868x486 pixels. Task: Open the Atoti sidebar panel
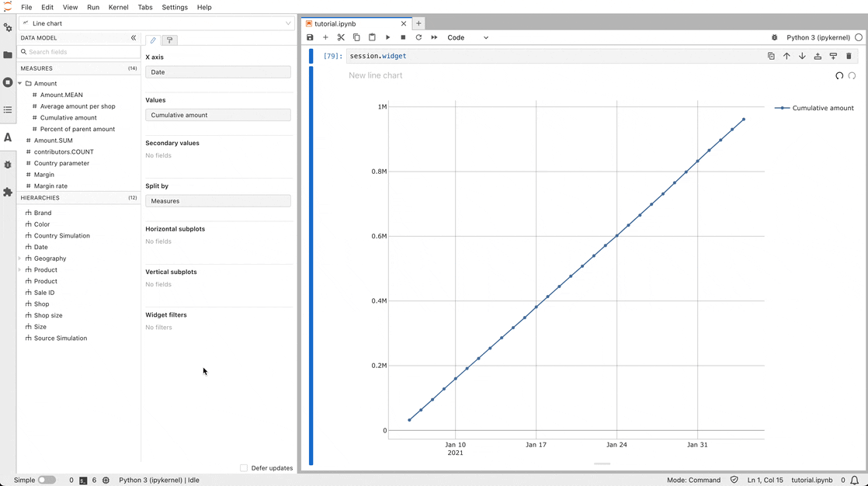pos(8,137)
